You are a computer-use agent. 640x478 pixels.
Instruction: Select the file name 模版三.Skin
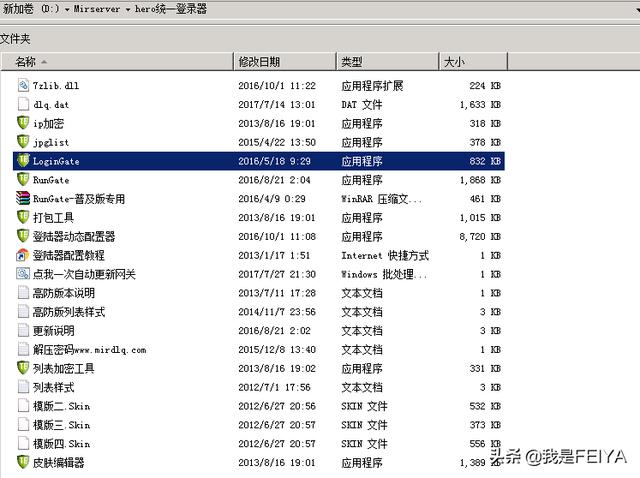tap(61, 425)
